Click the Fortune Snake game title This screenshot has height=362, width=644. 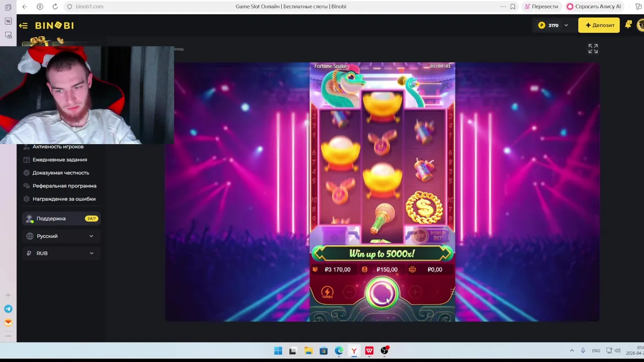[331, 66]
